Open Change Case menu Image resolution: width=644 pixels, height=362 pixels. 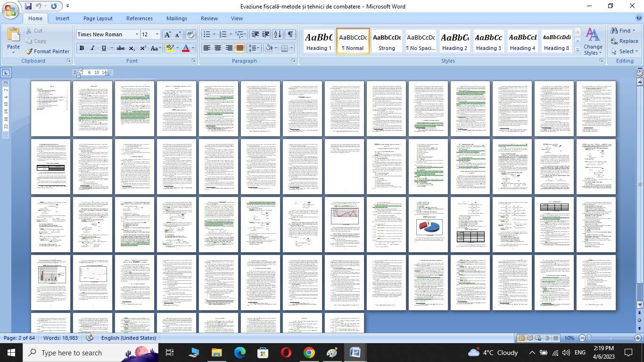156,48
